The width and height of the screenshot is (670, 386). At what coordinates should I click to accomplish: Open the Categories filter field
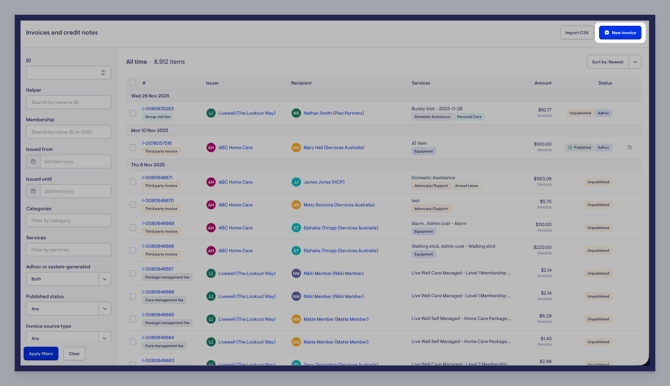[x=68, y=221]
